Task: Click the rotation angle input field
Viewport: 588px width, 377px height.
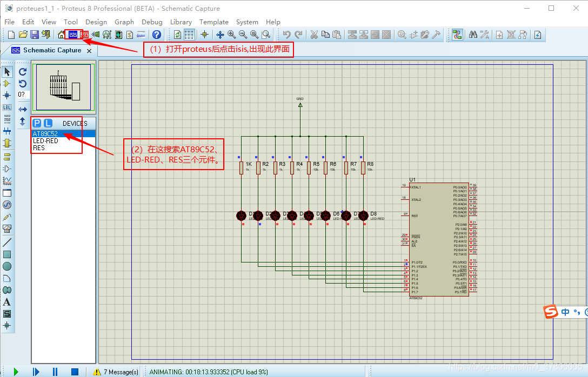Action: (x=23, y=95)
